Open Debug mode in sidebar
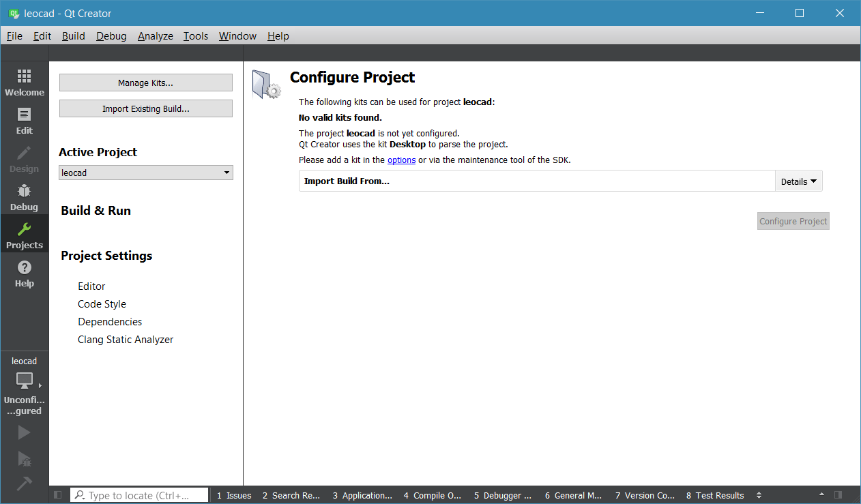 coord(25,196)
